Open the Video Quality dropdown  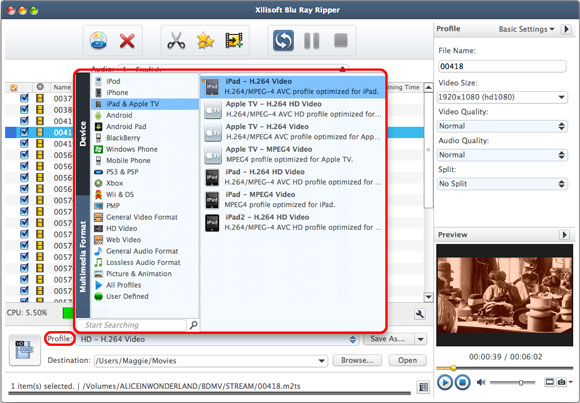tap(502, 126)
